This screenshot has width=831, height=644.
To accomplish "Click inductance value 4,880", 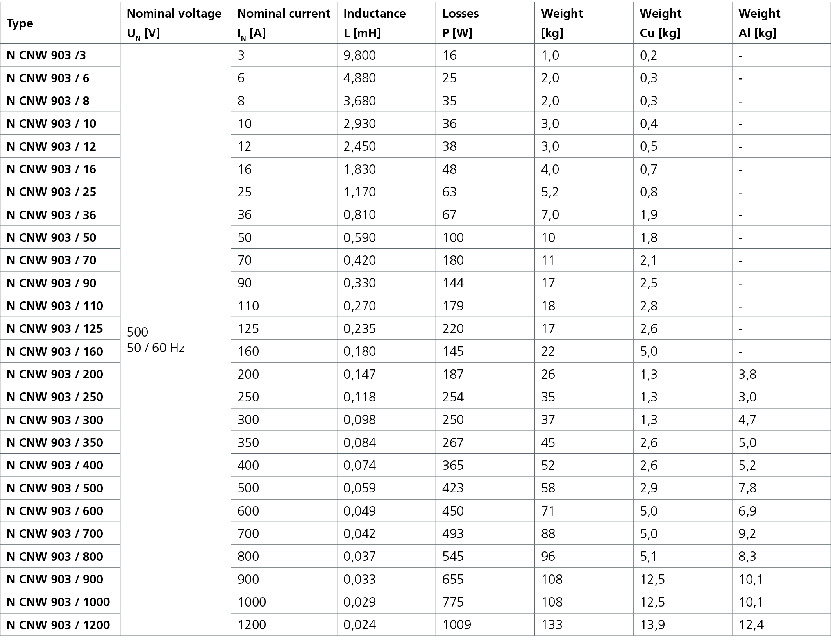I will (359, 78).
